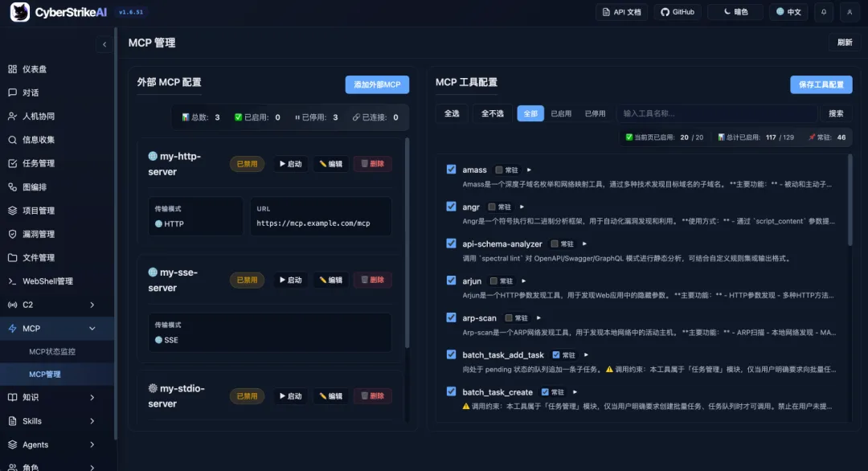Click the 图编排 graph icon

click(12, 187)
